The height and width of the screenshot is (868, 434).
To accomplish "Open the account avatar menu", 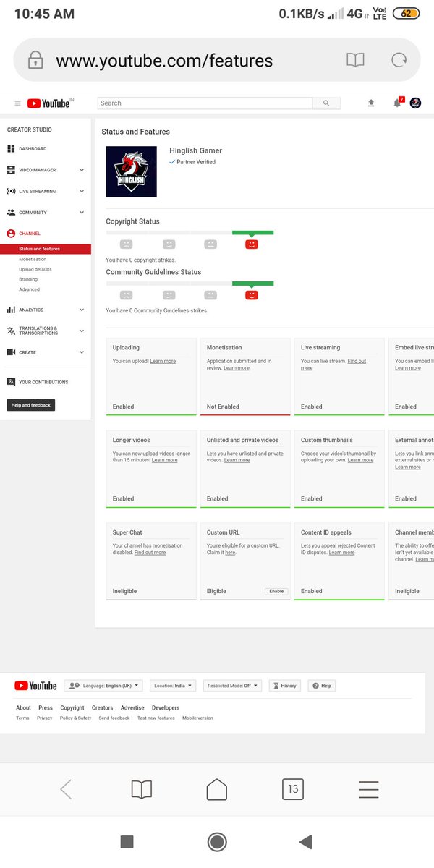I will pos(416,103).
